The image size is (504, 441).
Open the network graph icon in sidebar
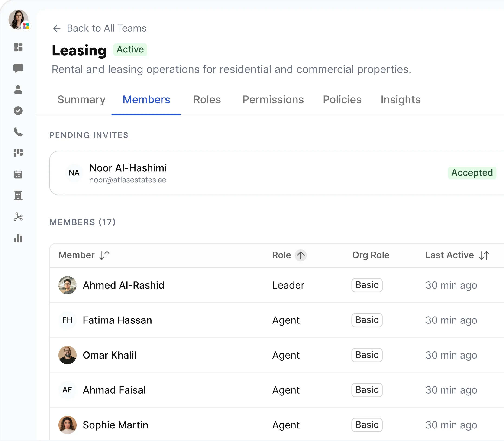(x=18, y=217)
